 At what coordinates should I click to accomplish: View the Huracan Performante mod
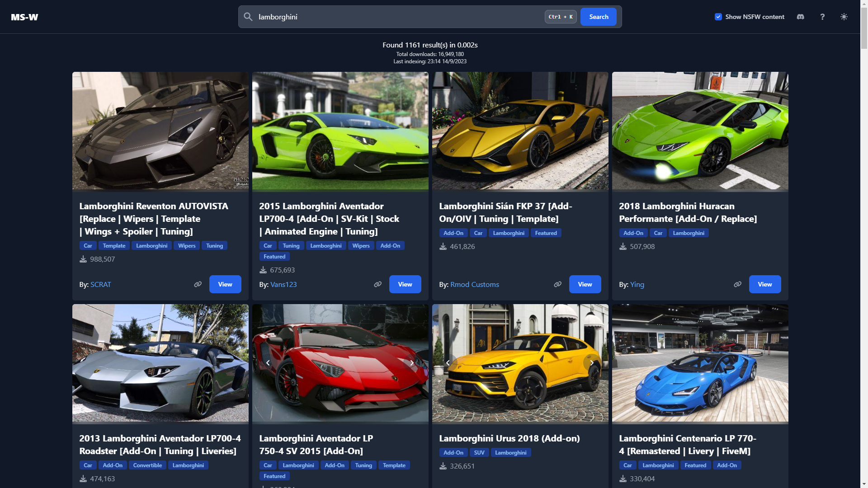765,284
